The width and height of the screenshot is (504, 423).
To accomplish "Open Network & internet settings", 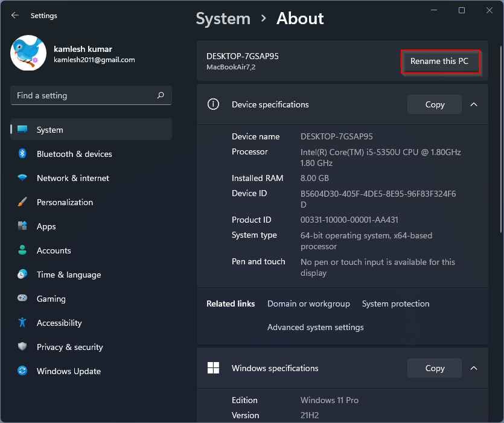I will [72, 178].
